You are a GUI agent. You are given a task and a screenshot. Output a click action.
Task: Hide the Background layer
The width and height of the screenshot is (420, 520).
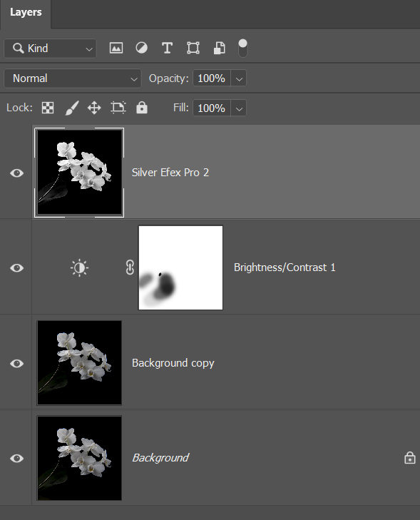pos(16,458)
